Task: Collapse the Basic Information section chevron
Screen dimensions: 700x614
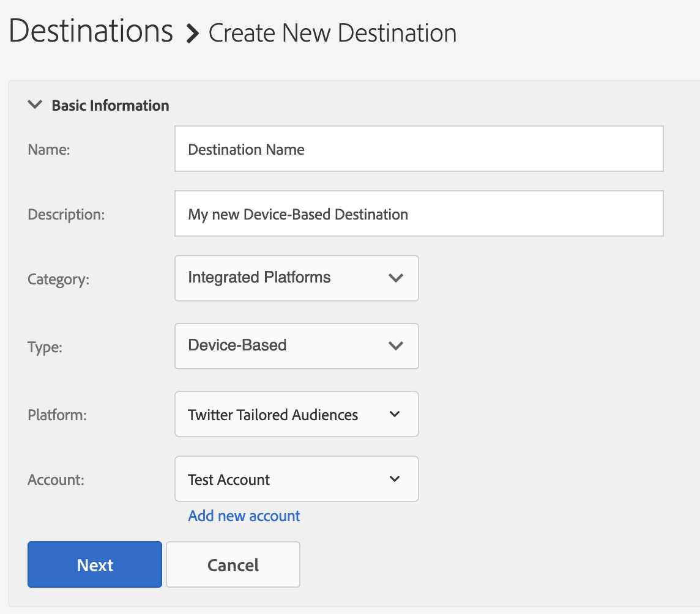Action: pos(35,105)
